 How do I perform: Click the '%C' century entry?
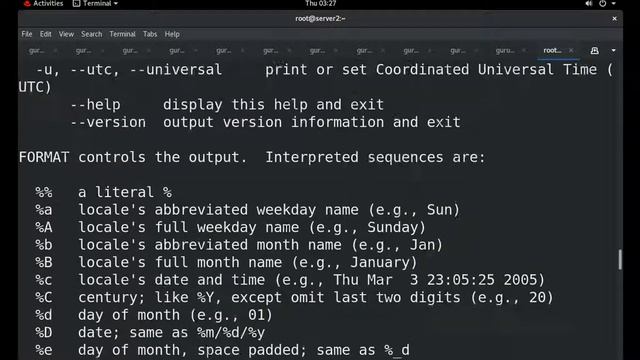(x=294, y=297)
